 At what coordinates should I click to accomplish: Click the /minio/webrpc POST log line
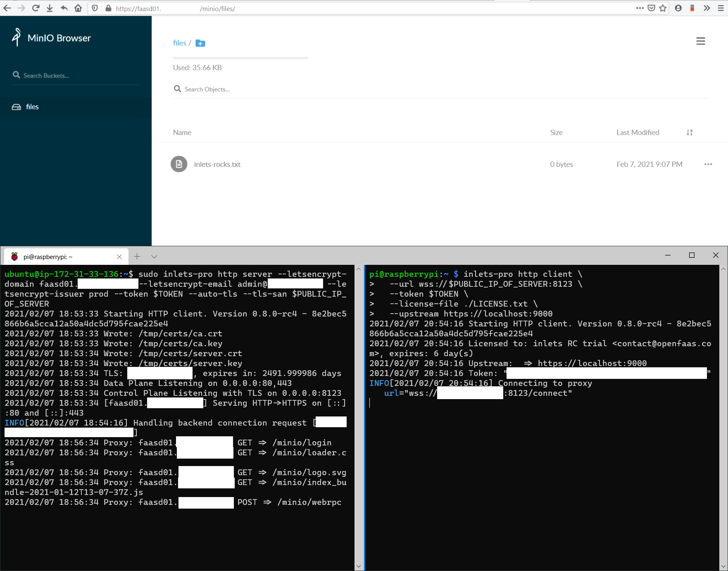(173, 502)
